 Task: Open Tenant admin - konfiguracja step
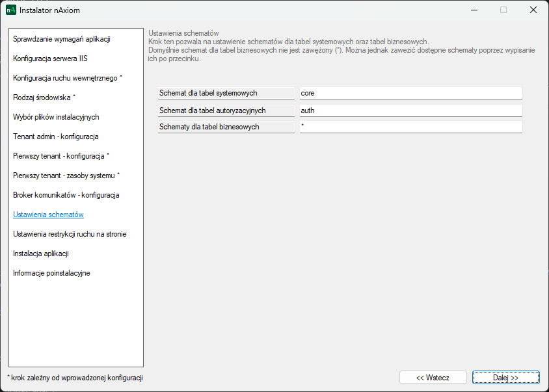(55, 137)
